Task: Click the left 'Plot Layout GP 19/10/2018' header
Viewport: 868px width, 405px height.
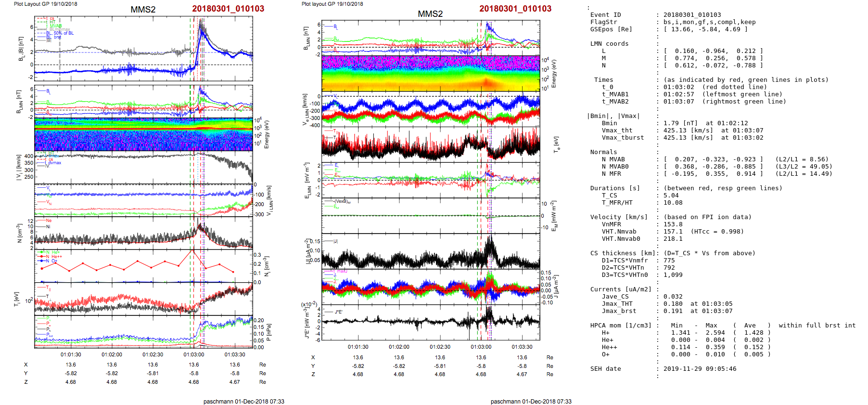Action: 45,4
